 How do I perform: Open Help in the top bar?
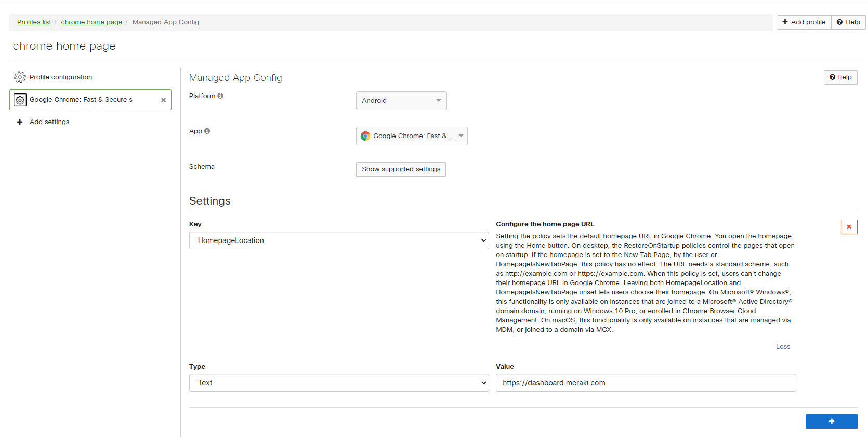[848, 22]
